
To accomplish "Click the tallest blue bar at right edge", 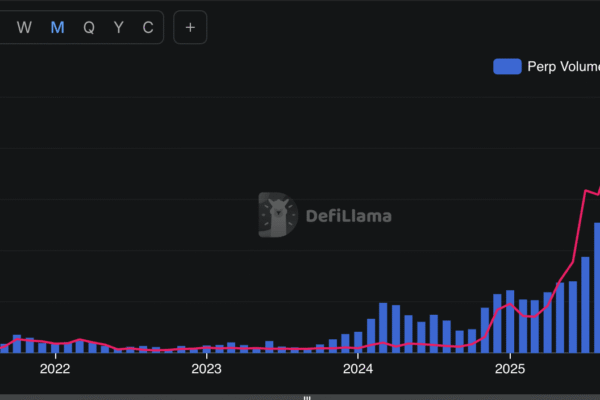I will click(597, 290).
